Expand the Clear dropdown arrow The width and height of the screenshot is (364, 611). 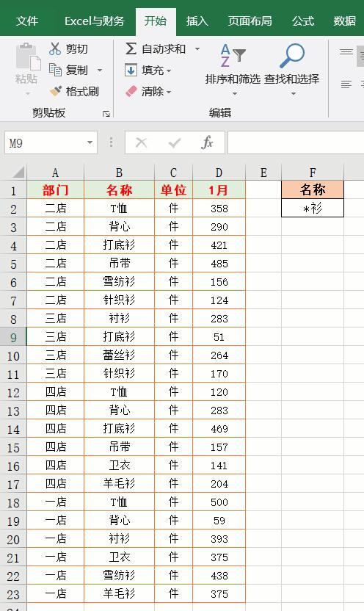click(x=169, y=93)
